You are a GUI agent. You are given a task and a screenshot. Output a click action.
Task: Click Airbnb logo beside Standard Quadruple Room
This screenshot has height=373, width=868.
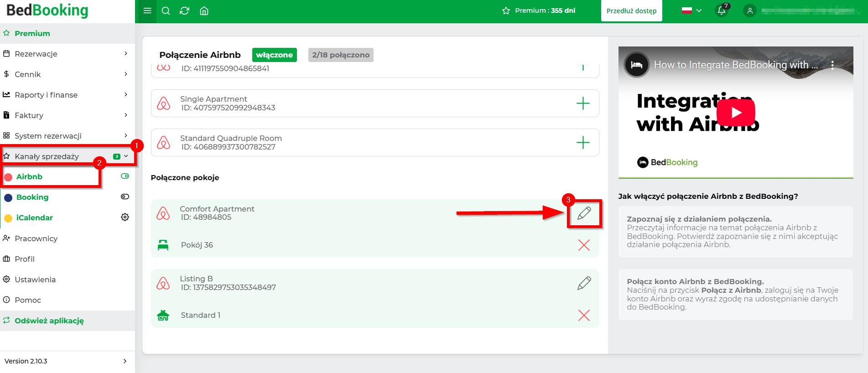coord(163,143)
